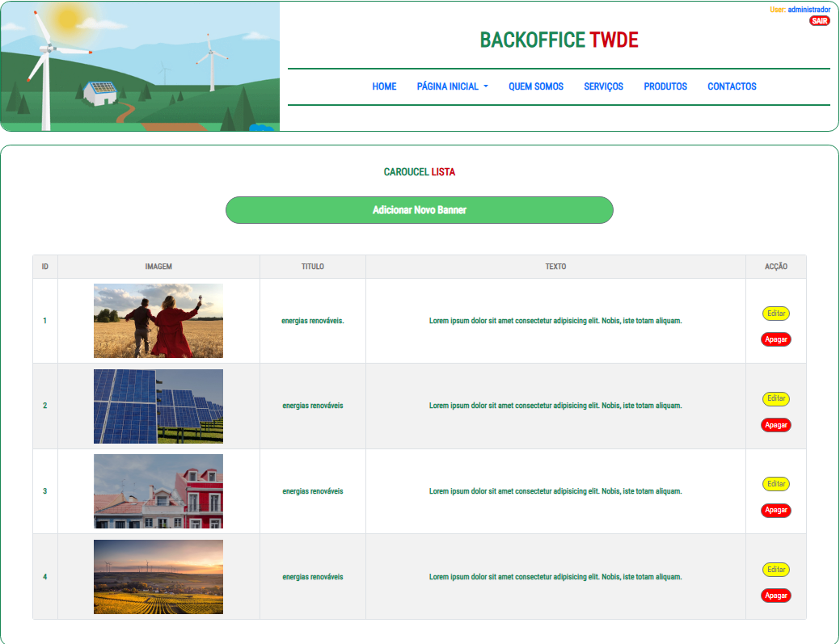
Task: Click Adicionar Novo Banner button
Action: coord(419,210)
